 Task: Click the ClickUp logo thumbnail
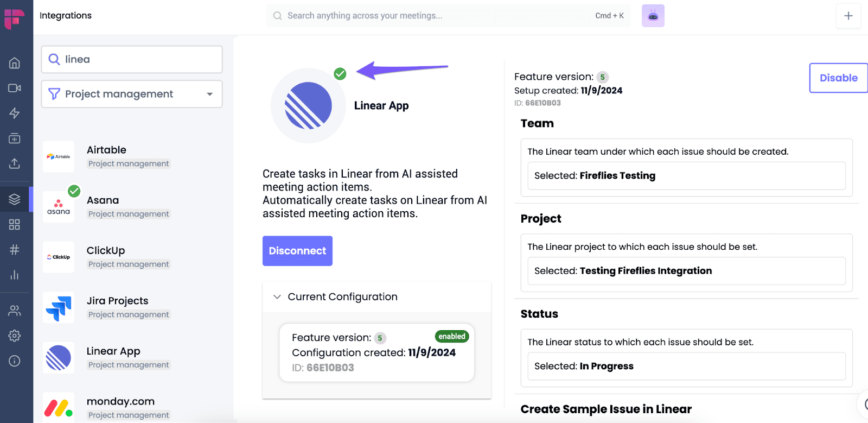pos(59,257)
